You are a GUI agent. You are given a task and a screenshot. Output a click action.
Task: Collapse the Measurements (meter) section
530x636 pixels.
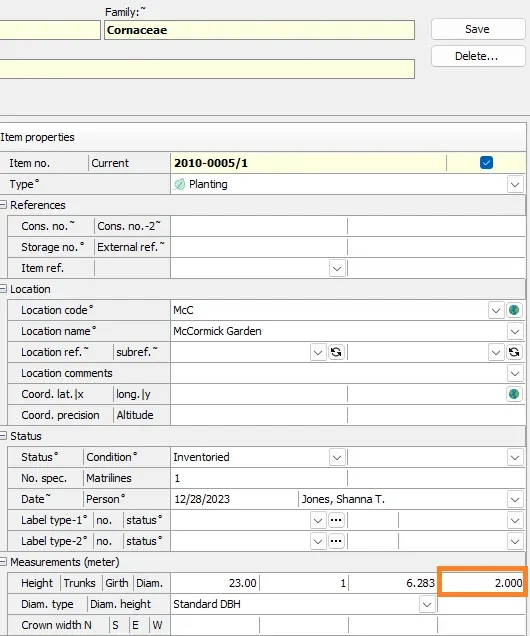tap(3, 562)
